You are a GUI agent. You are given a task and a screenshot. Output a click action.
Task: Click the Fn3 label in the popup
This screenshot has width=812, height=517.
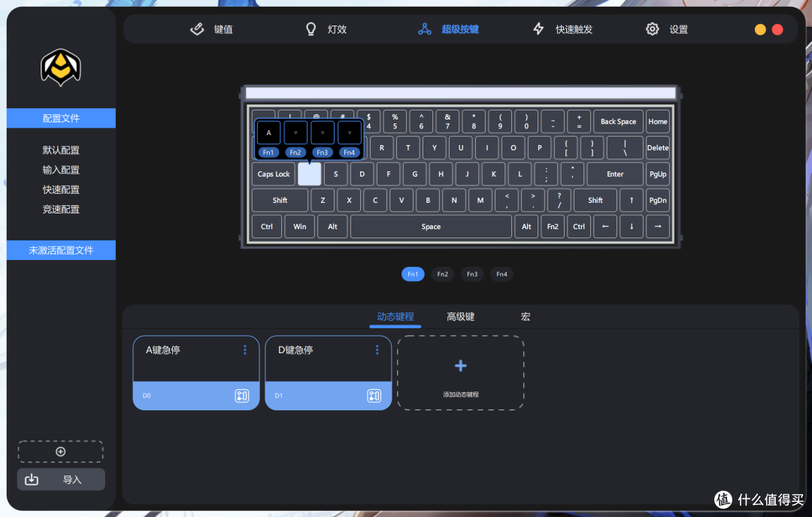pyautogui.click(x=322, y=152)
